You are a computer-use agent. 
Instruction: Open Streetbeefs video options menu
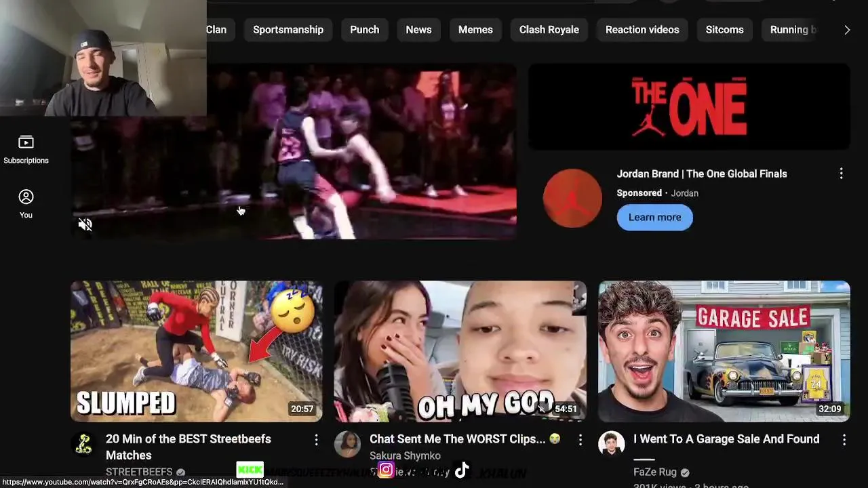(x=316, y=440)
